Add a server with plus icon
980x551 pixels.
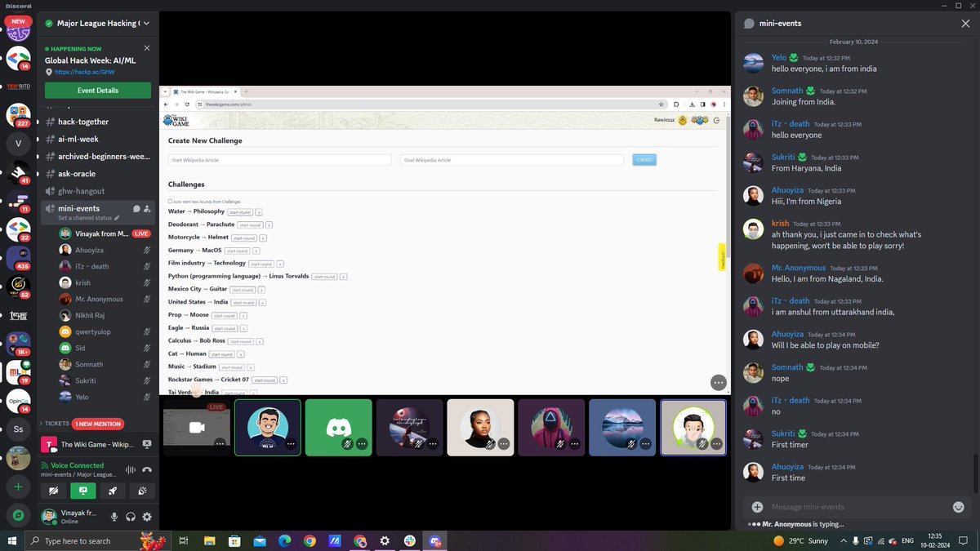point(18,487)
